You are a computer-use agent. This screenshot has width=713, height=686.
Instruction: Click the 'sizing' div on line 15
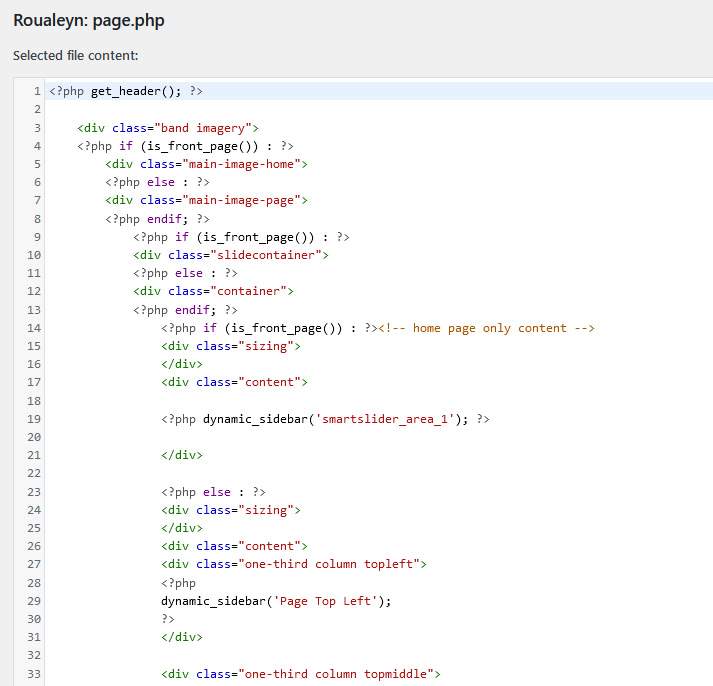pos(231,346)
